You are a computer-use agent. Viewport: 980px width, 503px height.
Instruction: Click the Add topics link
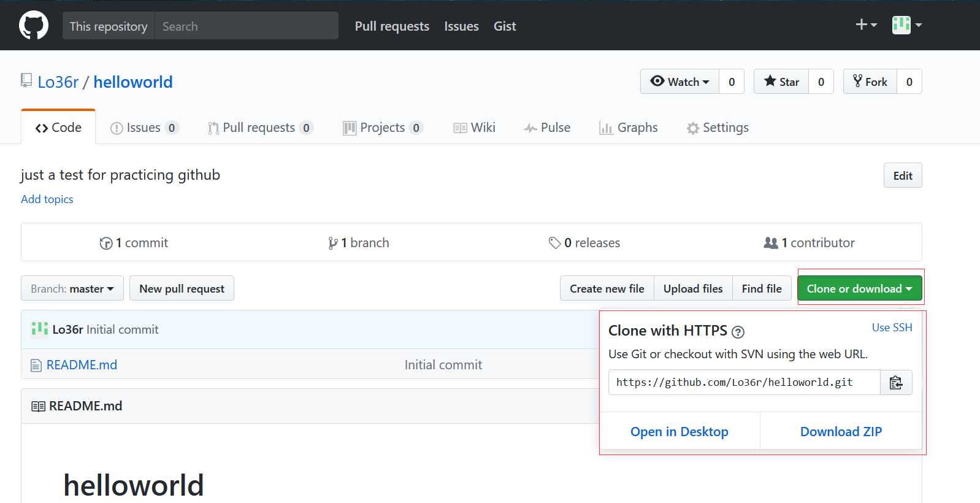tap(47, 199)
